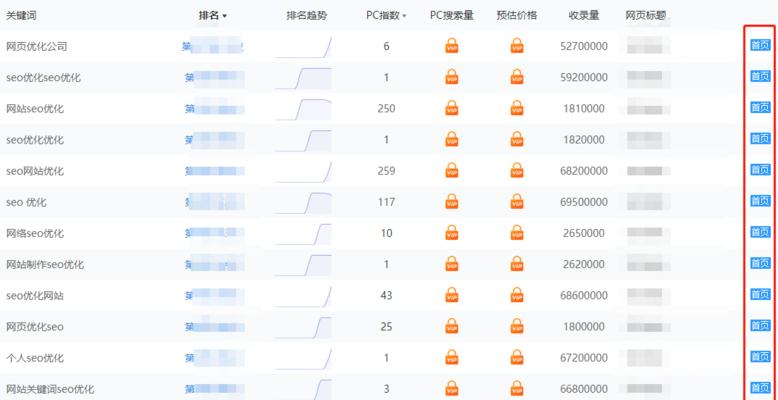Click PC指数 value 259
778x400 pixels.
pyautogui.click(x=386, y=171)
